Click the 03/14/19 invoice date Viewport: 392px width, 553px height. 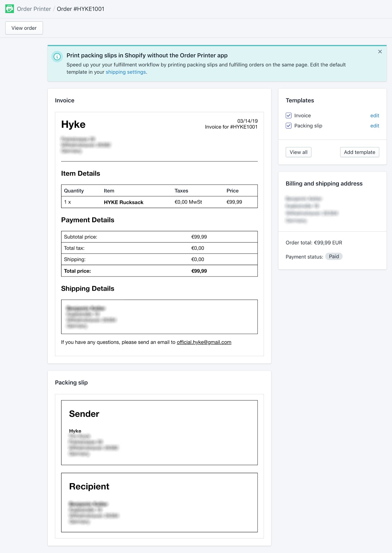click(247, 121)
